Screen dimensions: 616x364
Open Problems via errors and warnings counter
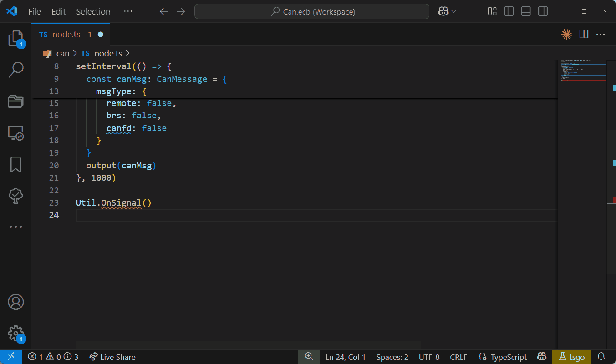[53, 357]
